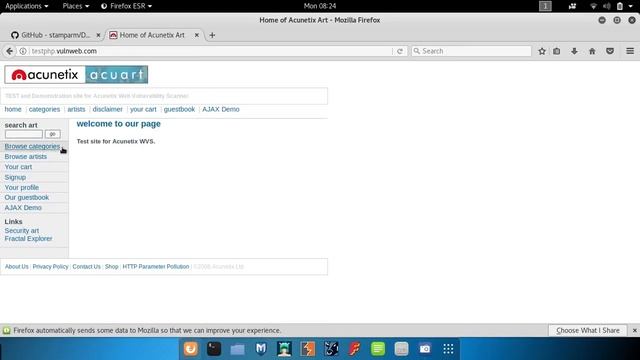Open Our guestbook sidebar link
The width and height of the screenshot is (640, 360).
click(27, 198)
